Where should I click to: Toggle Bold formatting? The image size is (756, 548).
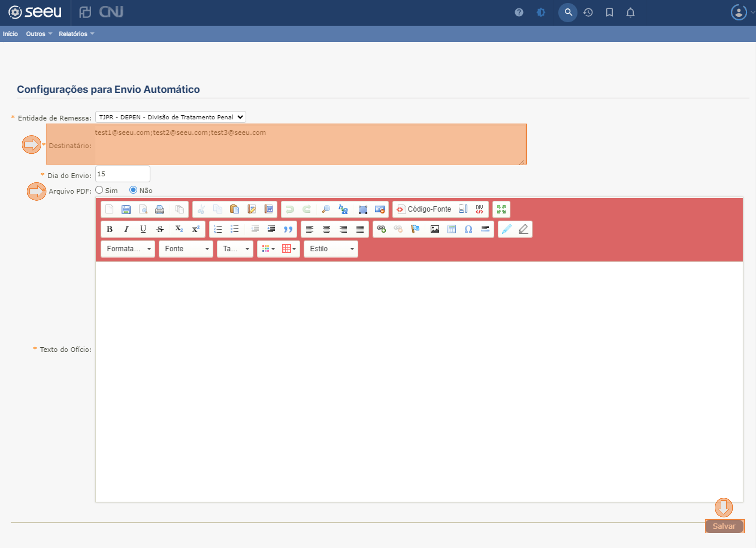point(109,229)
